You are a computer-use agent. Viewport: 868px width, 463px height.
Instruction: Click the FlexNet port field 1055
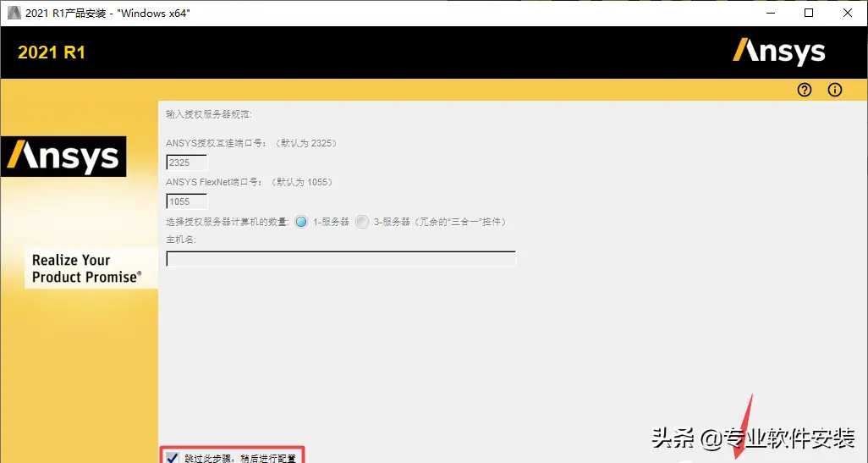(187, 201)
